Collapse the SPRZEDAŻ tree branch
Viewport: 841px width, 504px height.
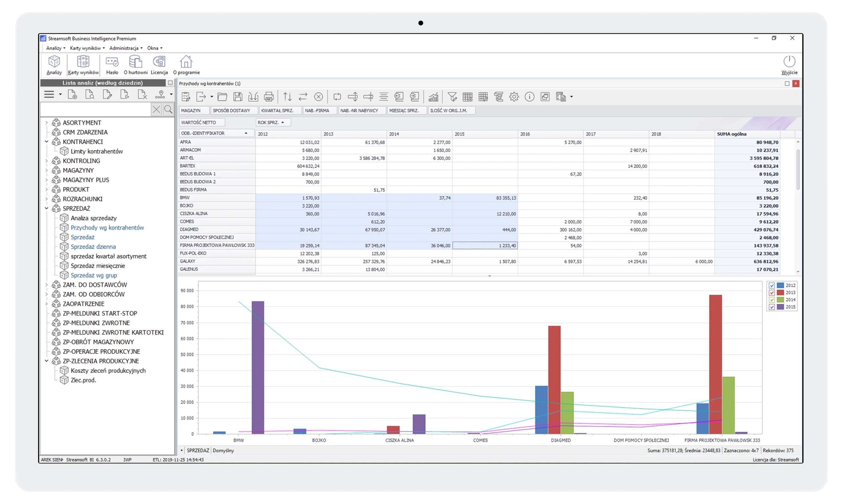click(47, 208)
